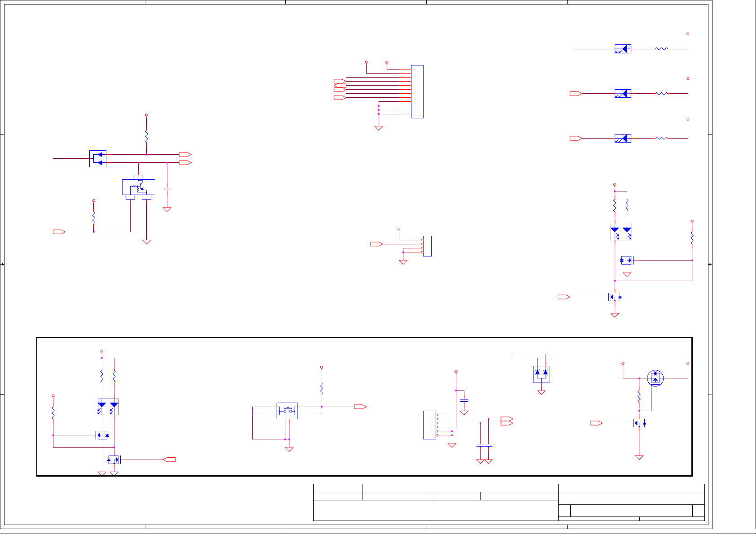Select the pre-biased transistor with internal resistors
This screenshot has height=534, width=756.
pyautogui.click(x=139, y=187)
